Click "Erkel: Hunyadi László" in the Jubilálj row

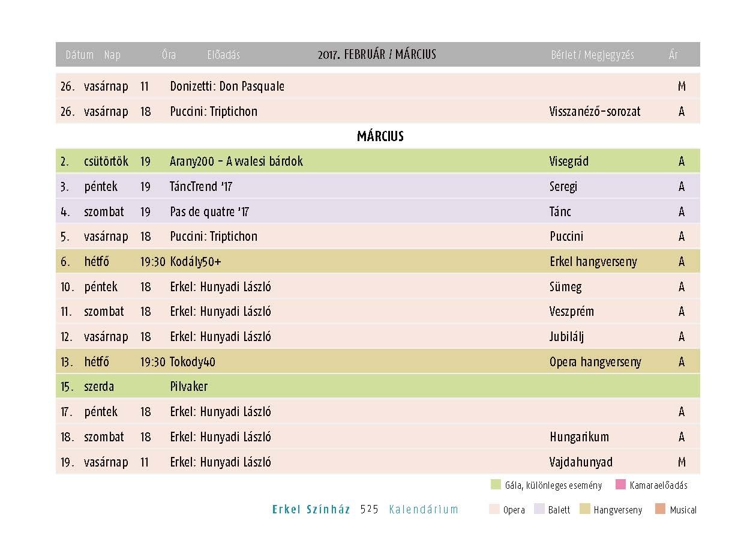coord(220,337)
